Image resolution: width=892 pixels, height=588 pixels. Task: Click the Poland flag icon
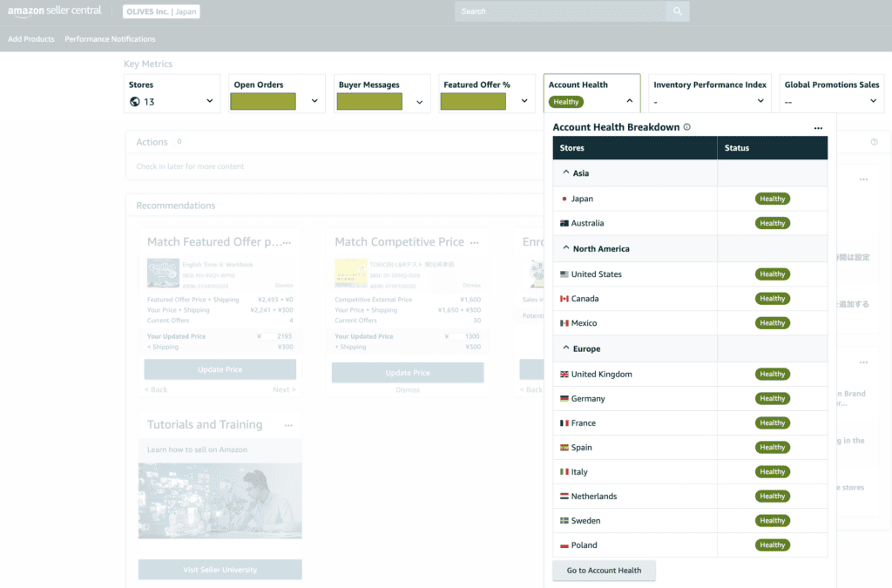coord(564,545)
